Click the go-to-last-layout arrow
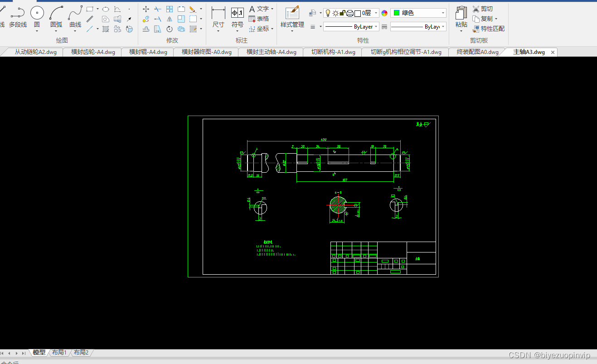Screen dimensions: 597x364 coord(24,353)
